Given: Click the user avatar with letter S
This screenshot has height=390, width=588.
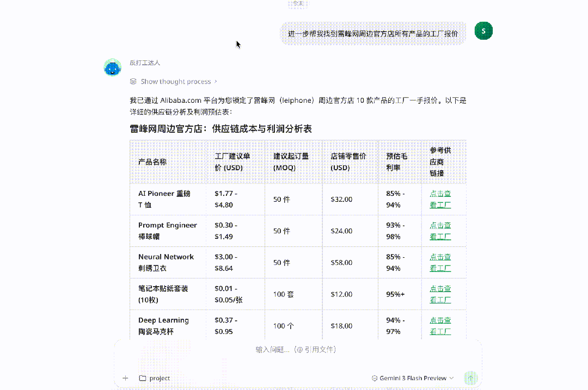Looking at the screenshot, I should [x=483, y=30].
